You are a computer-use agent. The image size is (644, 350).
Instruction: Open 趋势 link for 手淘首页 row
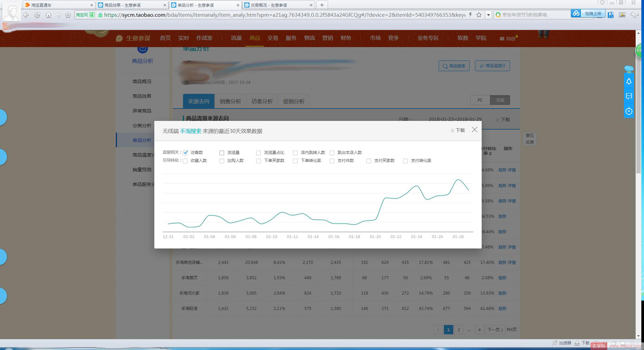coord(502,278)
